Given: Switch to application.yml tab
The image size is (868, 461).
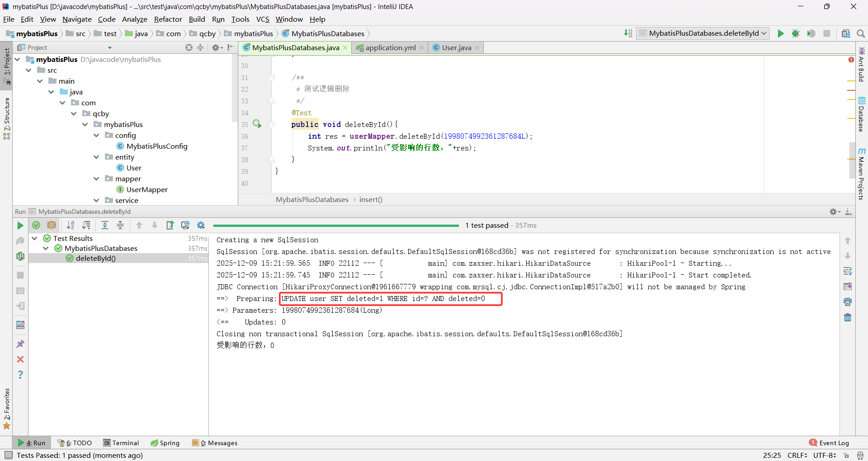Looking at the screenshot, I should point(390,47).
